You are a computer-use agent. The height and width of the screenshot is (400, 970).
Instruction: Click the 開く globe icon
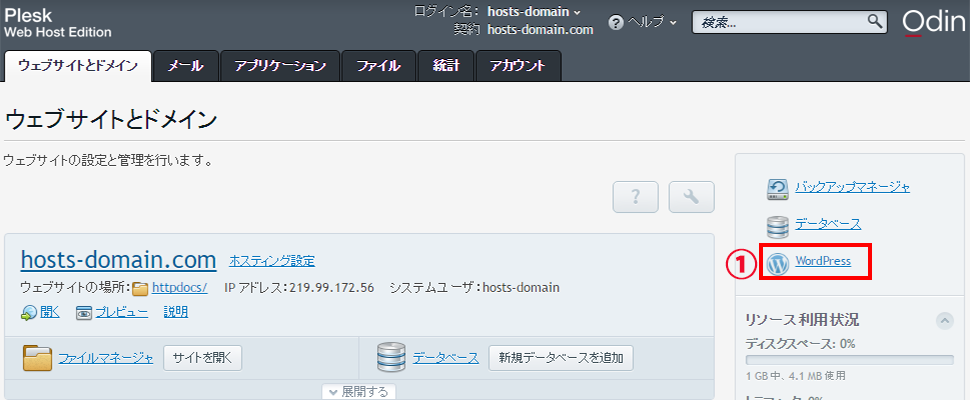click(29, 313)
